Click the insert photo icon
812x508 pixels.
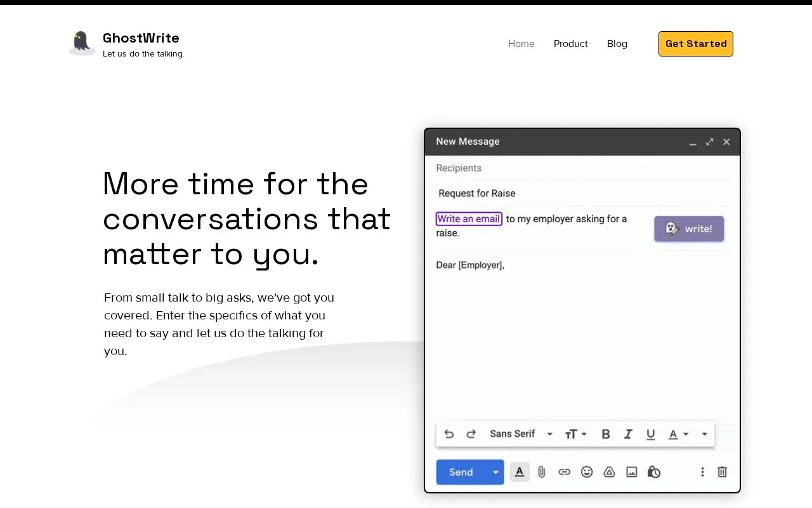[632, 472]
